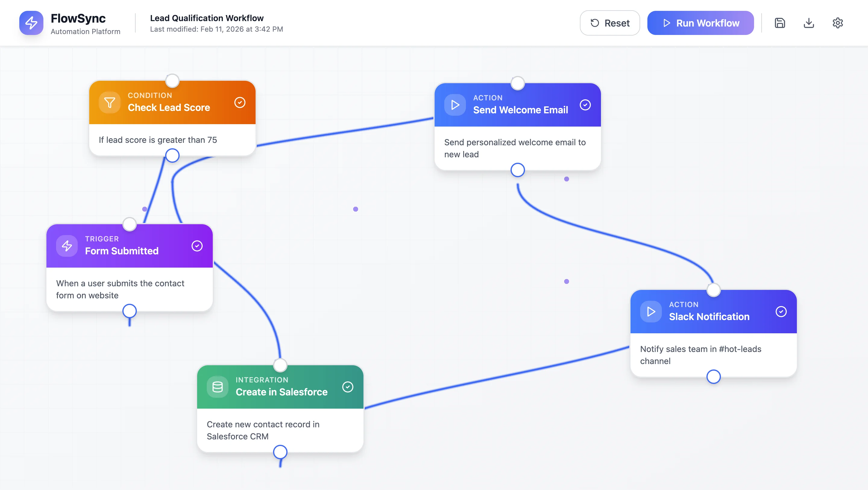The height and width of the screenshot is (490, 868).
Task: Click the play icon on Send Welcome Email
Action: click(455, 105)
